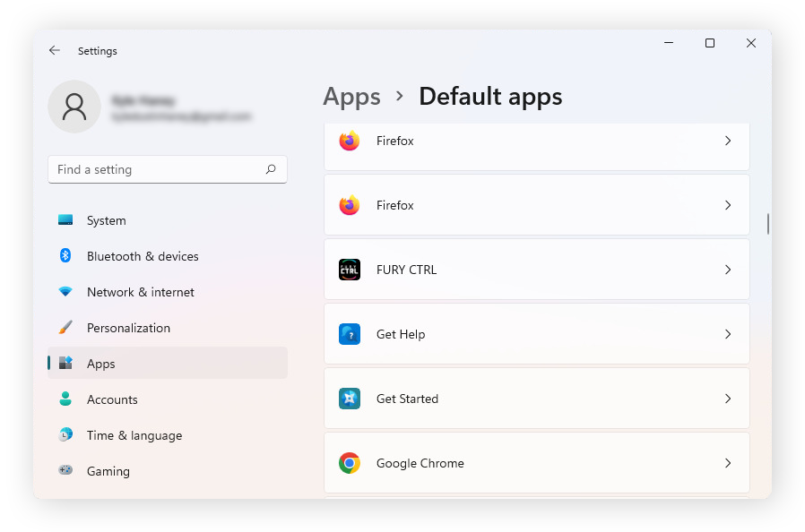Image resolution: width=805 pixels, height=532 pixels.
Task: Click the Get Help question mark icon
Action: [349, 333]
